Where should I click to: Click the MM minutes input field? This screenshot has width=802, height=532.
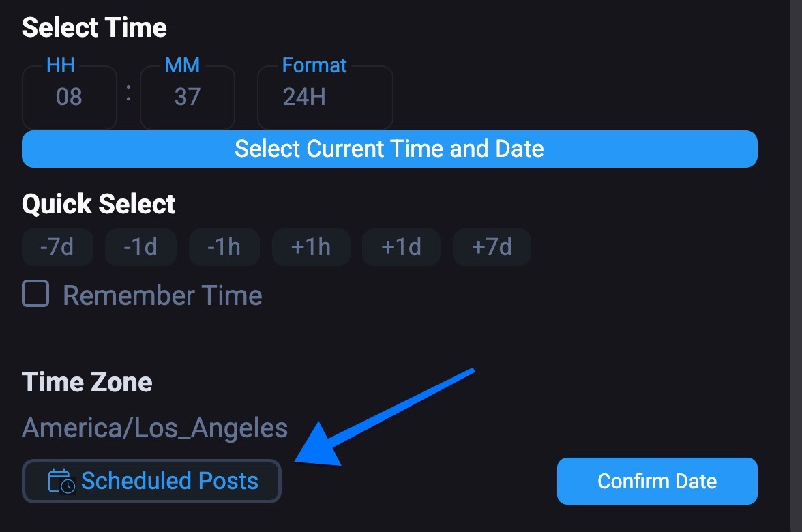coord(187,97)
